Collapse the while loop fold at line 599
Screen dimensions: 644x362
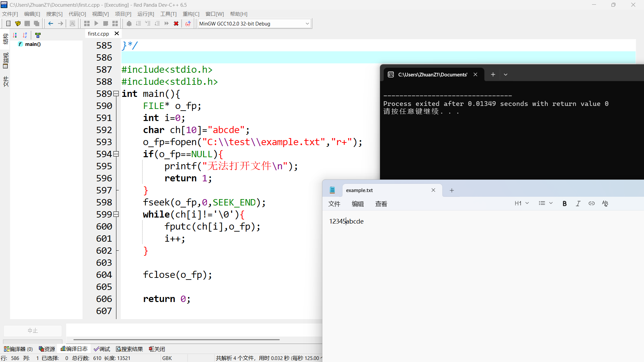tap(116, 215)
